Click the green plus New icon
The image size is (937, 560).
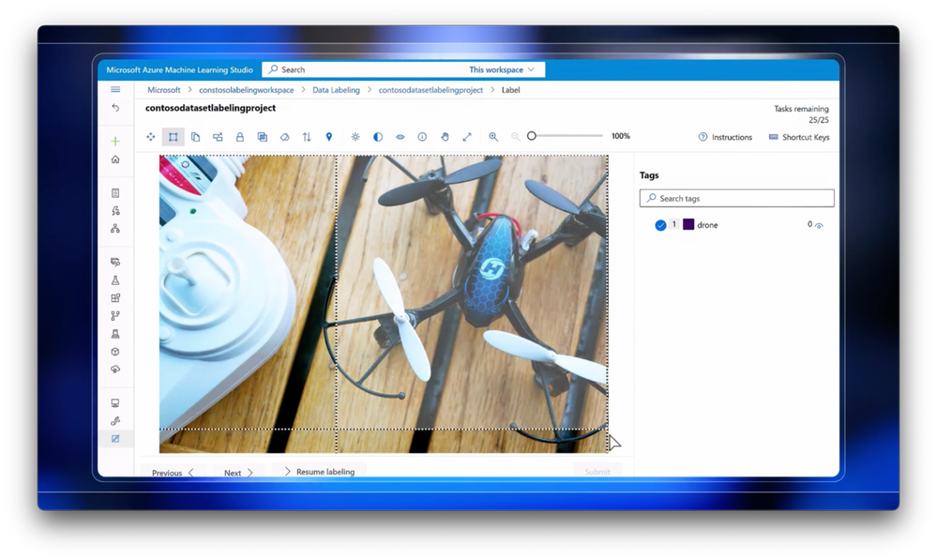coord(115,141)
